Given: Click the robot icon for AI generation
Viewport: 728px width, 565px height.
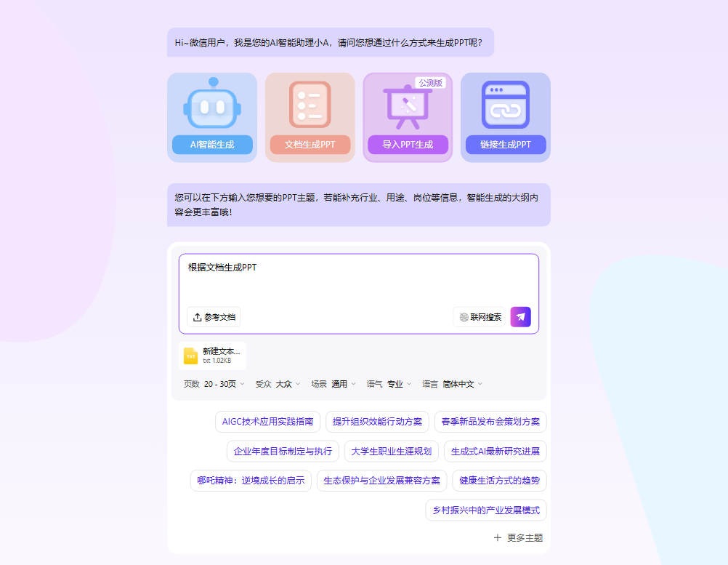Looking at the screenshot, I should [x=212, y=103].
